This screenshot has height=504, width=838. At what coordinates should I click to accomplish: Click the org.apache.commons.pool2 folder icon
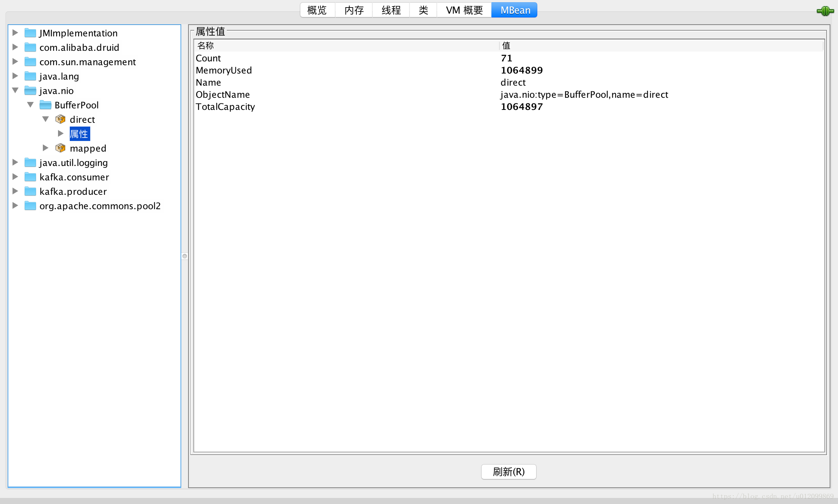point(30,206)
